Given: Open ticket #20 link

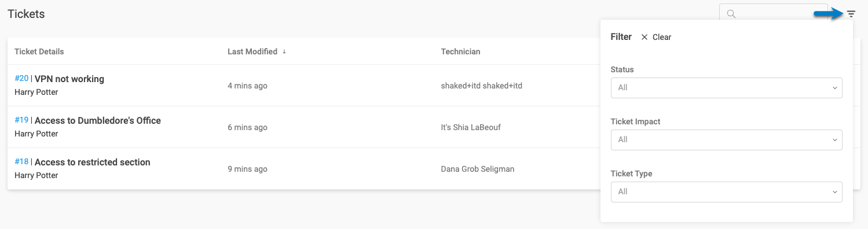Looking at the screenshot, I should point(21,79).
